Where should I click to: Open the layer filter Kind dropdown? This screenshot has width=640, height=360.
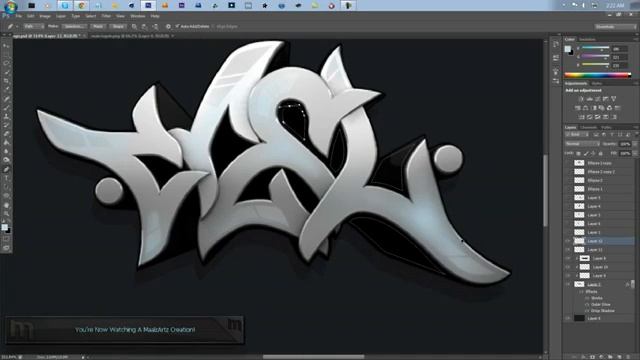tap(577, 134)
